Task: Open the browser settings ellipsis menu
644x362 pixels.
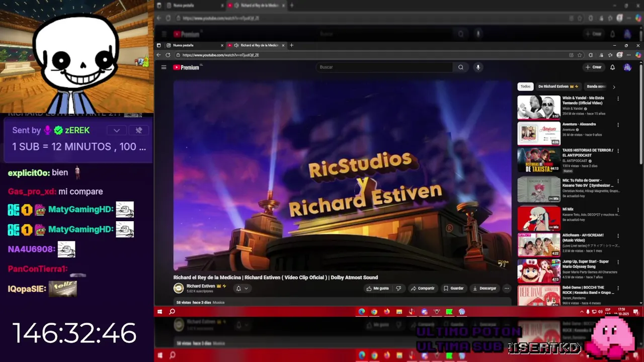Action: coord(629,55)
